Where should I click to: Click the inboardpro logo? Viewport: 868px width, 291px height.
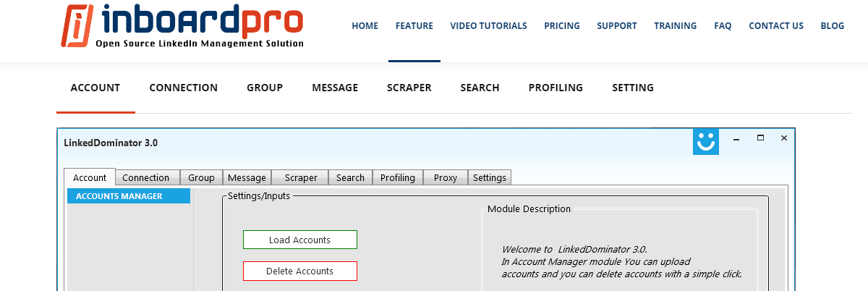click(x=182, y=26)
